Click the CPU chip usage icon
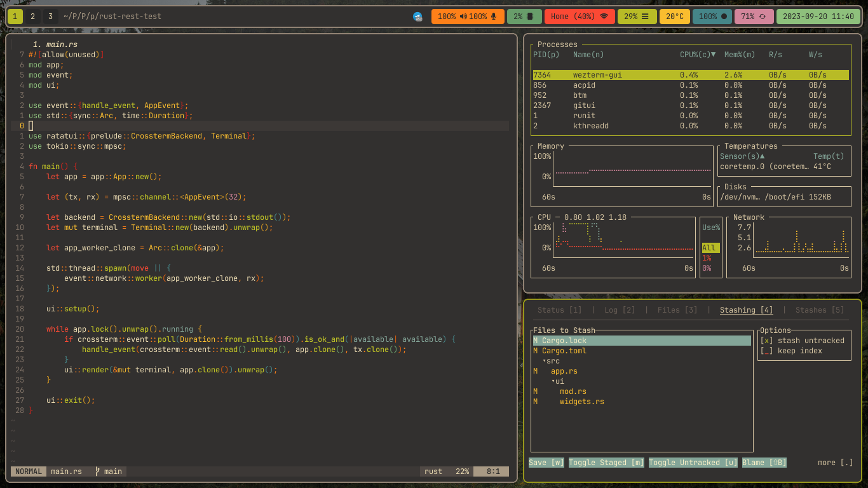 tap(530, 17)
